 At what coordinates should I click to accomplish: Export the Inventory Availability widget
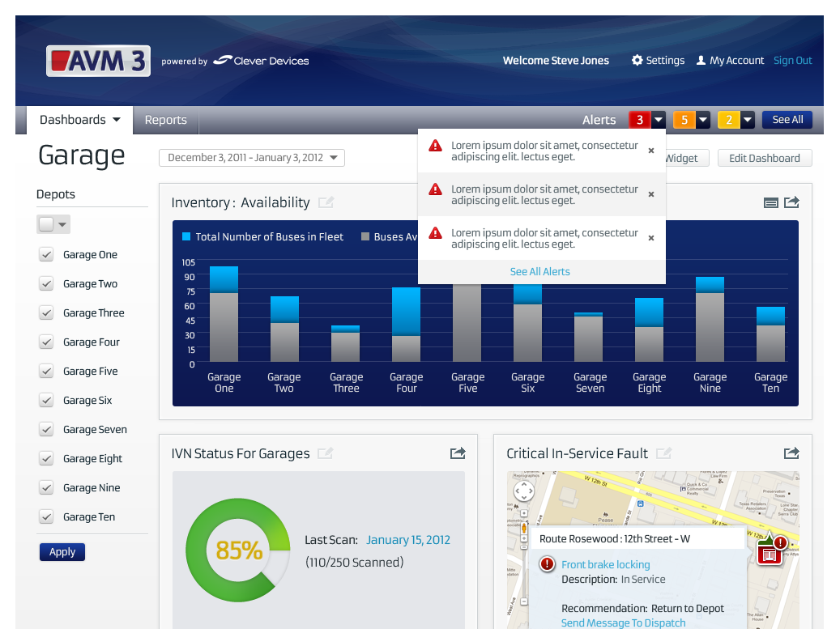(x=791, y=202)
